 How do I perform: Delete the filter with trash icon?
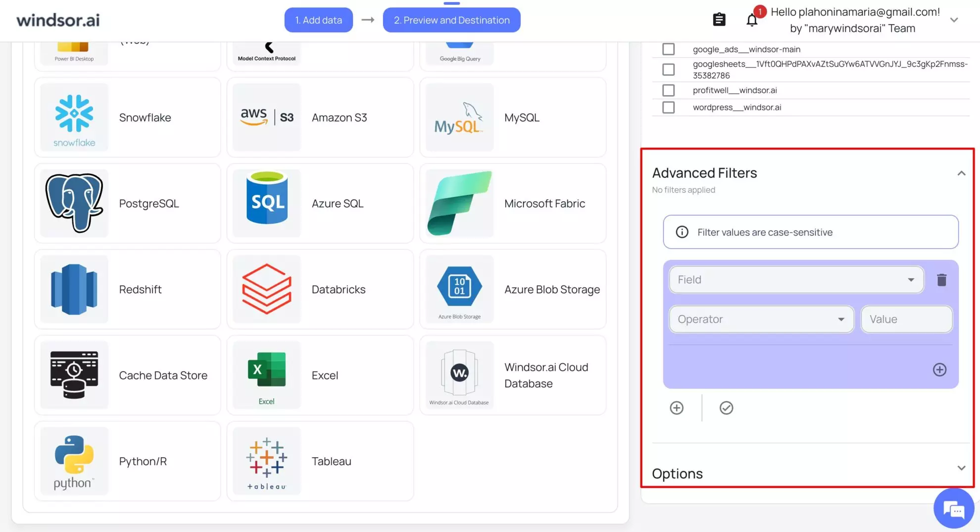941,280
